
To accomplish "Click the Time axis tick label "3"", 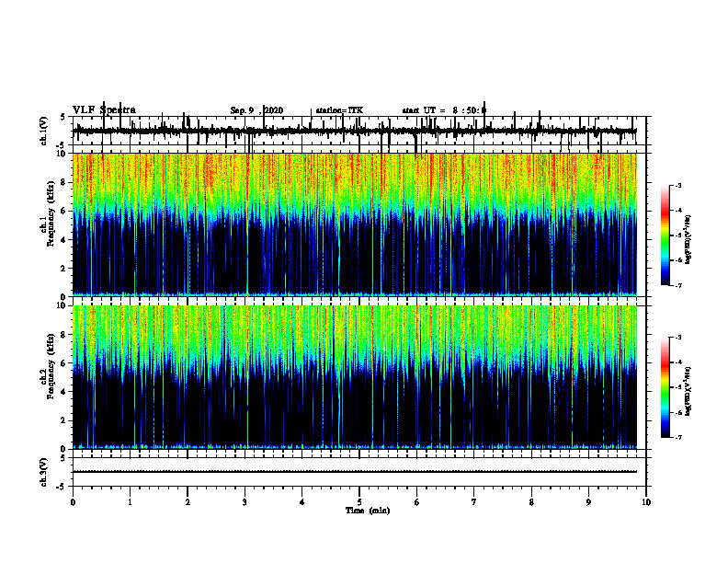I will (x=245, y=502).
